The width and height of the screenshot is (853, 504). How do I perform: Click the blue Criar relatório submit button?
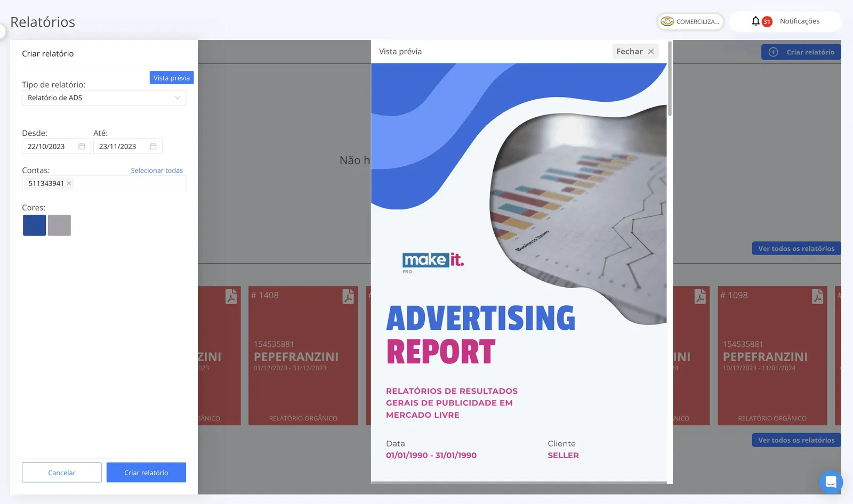pos(146,473)
